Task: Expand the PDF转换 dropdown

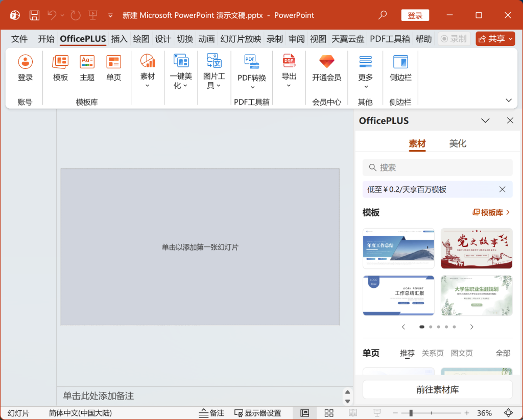Action: click(252, 87)
